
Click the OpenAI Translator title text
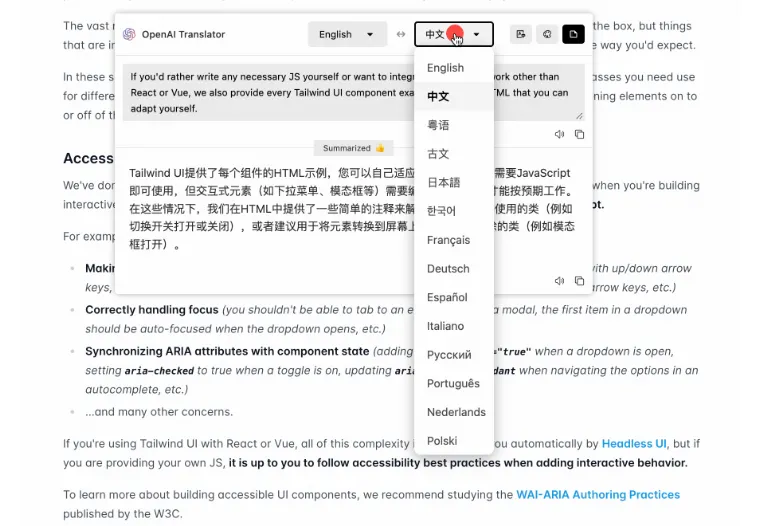(183, 34)
